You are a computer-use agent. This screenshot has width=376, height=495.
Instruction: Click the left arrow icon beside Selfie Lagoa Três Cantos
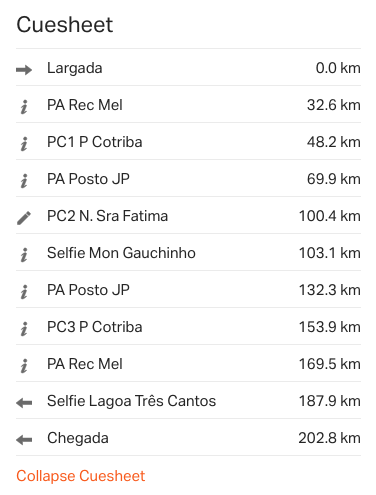click(24, 403)
